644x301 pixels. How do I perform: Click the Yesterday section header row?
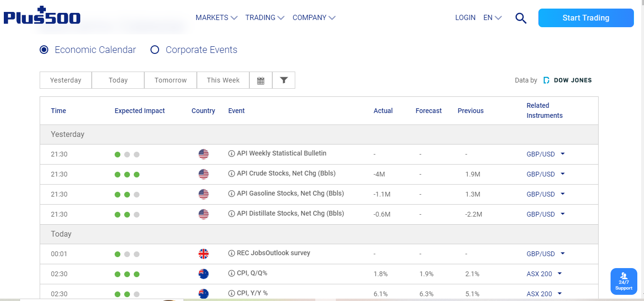point(319,135)
